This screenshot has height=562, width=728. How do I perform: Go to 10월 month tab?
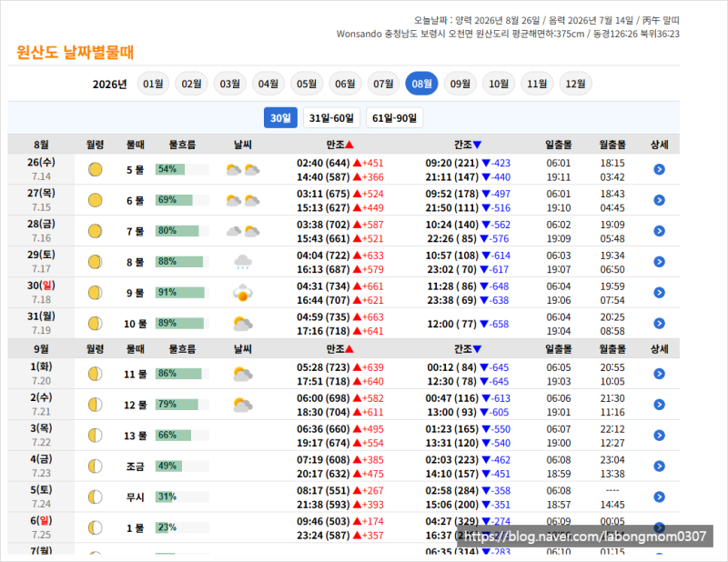click(499, 84)
